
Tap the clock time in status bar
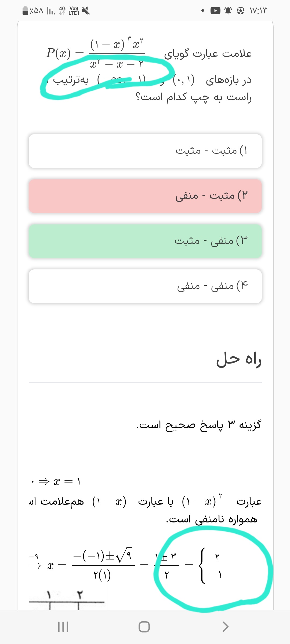coord(258,11)
